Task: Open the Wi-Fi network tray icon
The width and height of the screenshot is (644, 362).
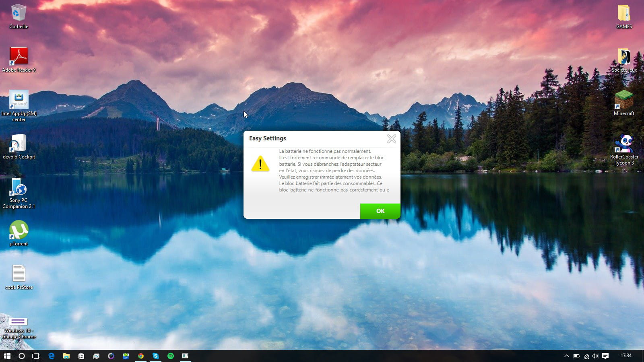Action: tap(586, 356)
